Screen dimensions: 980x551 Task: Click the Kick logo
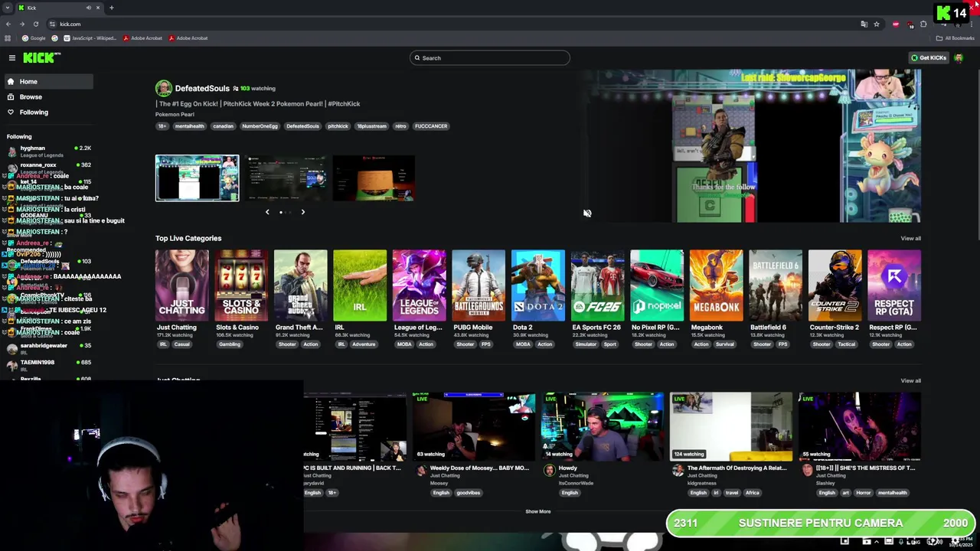pyautogui.click(x=41, y=57)
